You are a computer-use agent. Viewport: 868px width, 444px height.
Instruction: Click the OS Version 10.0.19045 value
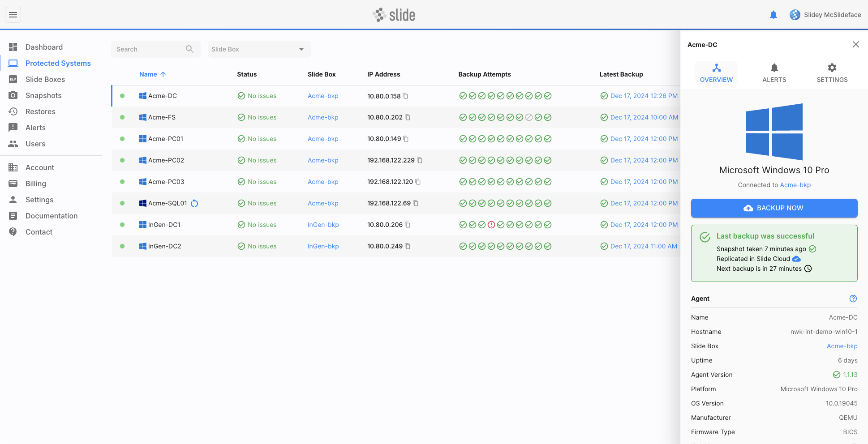[842, 403]
